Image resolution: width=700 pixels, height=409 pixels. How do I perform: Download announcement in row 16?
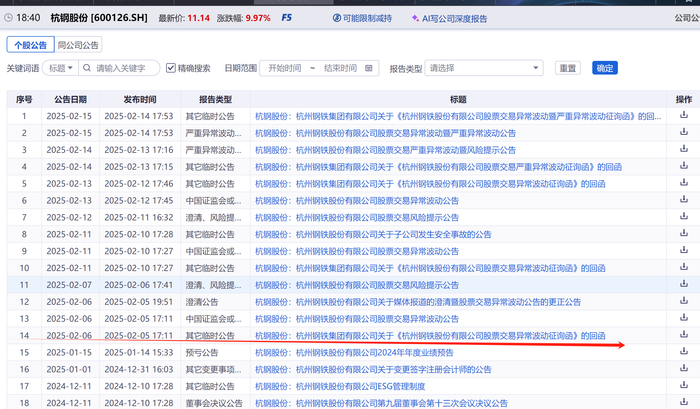tap(683, 368)
